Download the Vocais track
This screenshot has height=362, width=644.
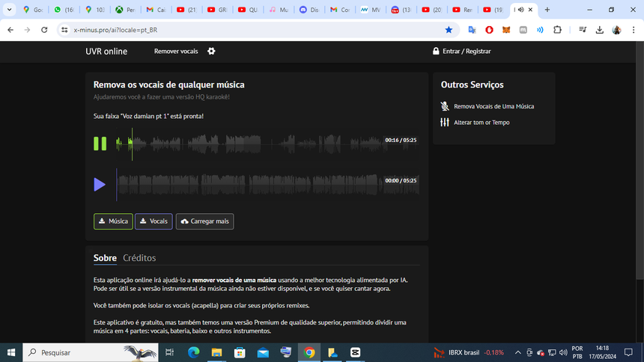[x=154, y=221]
